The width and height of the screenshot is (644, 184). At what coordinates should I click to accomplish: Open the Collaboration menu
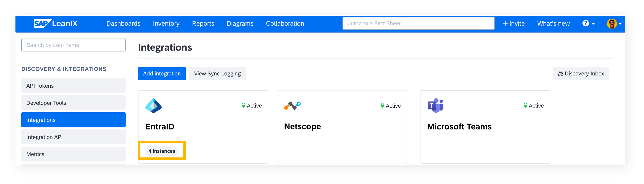pyautogui.click(x=285, y=23)
